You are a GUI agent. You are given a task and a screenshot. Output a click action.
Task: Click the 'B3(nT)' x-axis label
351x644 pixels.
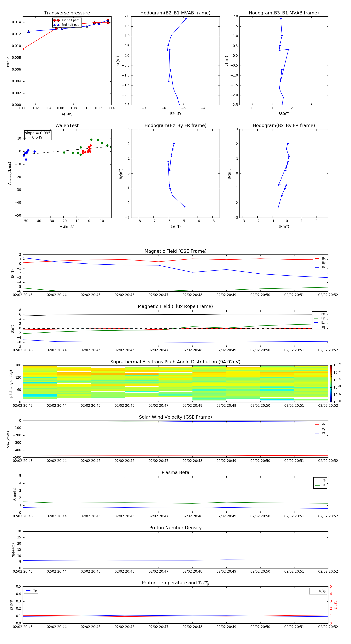(x=284, y=114)
